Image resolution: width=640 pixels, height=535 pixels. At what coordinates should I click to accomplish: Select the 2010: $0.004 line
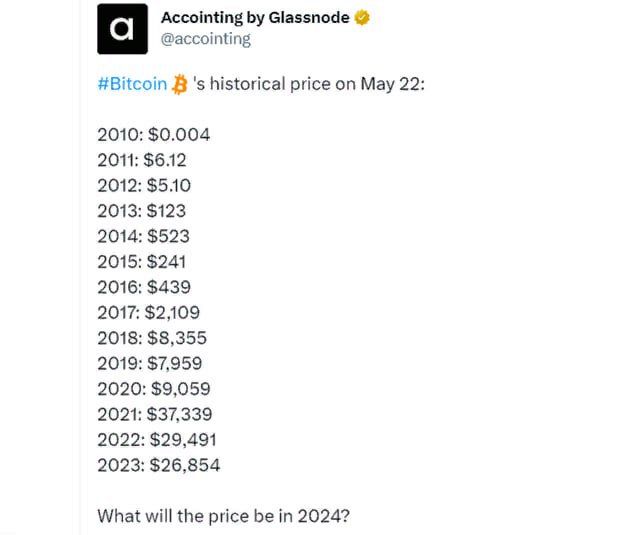click(x=153, y=134)
